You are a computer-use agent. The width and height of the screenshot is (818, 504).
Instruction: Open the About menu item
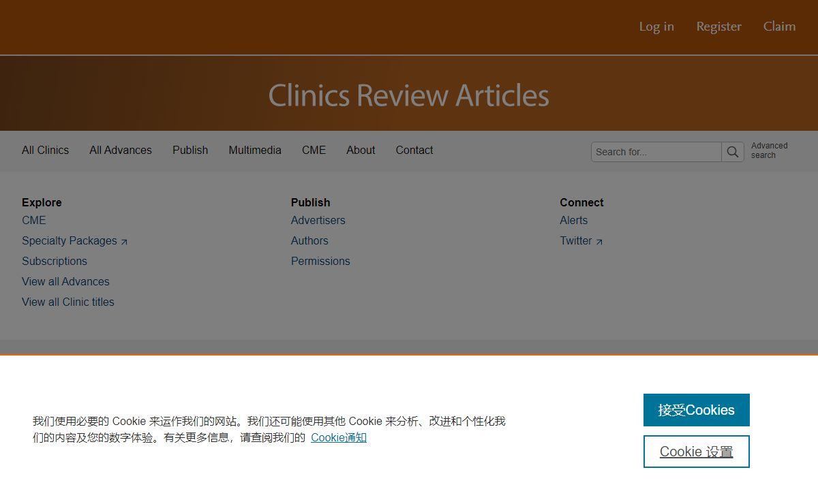pos(361,151)
